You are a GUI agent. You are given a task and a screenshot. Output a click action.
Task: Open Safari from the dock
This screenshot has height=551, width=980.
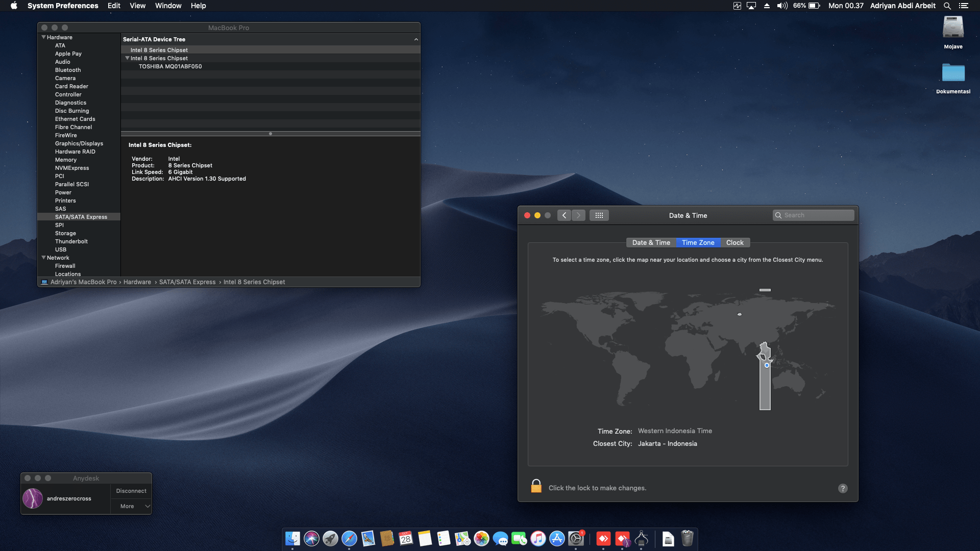(349, 538)
